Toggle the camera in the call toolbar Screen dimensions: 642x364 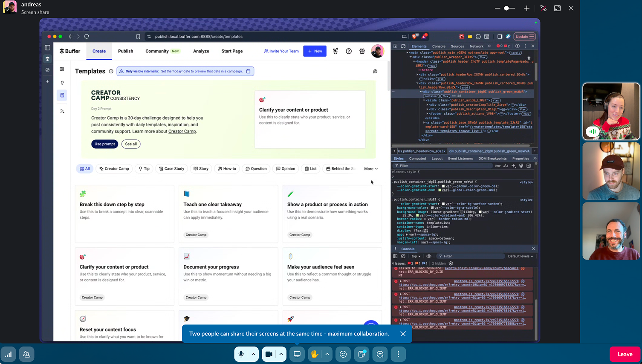(269, 354)
